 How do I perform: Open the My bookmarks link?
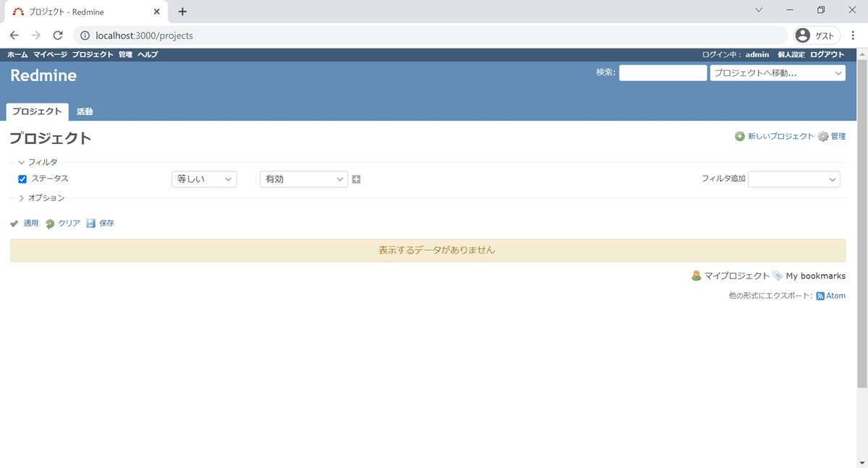click(x=816, y=276)
